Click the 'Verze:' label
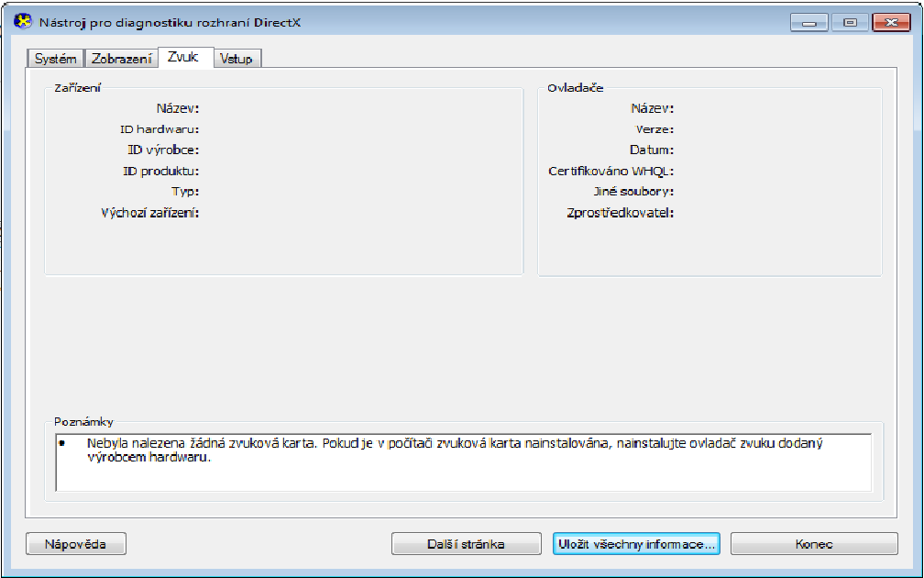Screen dimensions: 924x578 point(654,129)
